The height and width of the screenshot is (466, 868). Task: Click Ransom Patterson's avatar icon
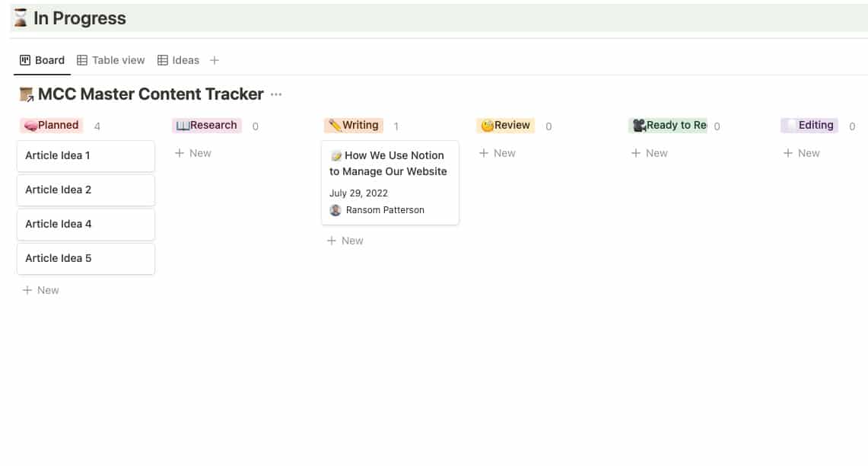pyautogui.click(x=335, y=209)
